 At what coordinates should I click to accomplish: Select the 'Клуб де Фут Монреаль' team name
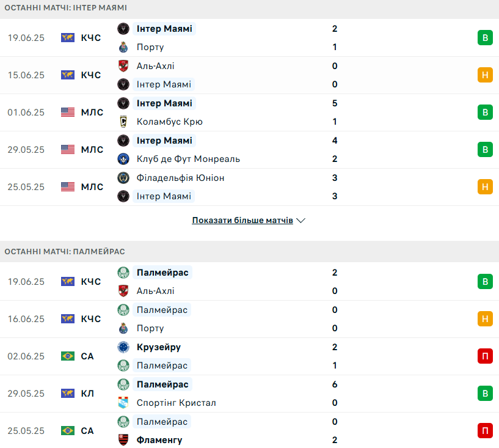pyautogui.click(x=188, y=159)
